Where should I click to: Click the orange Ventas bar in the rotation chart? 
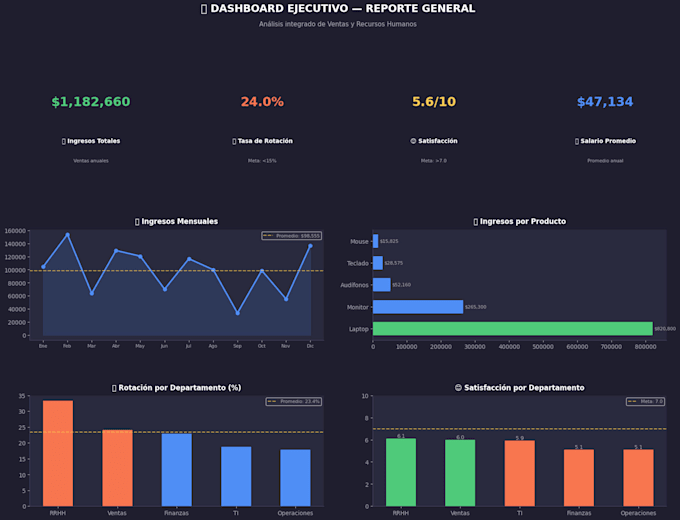pyautogui.click(x=117, y=468)
